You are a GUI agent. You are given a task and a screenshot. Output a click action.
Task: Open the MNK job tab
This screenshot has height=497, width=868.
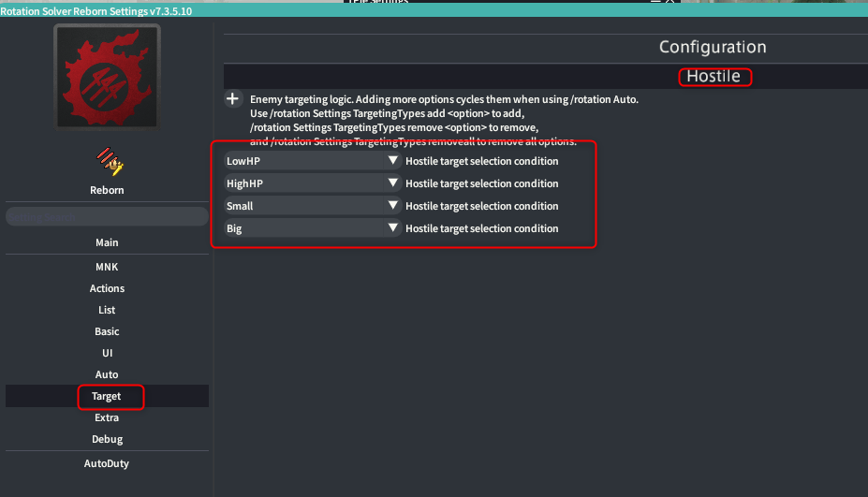[x=107, y=267]
